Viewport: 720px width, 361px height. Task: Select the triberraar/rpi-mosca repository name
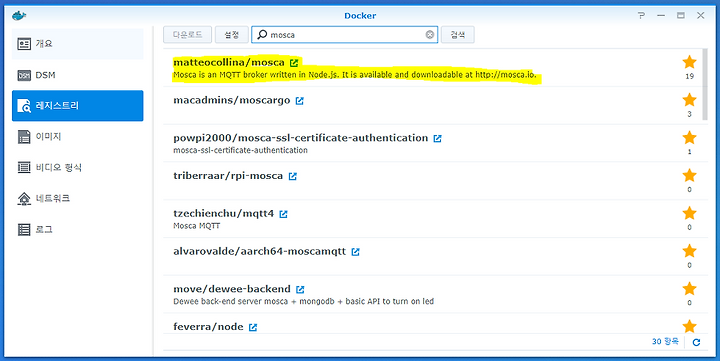228,176
